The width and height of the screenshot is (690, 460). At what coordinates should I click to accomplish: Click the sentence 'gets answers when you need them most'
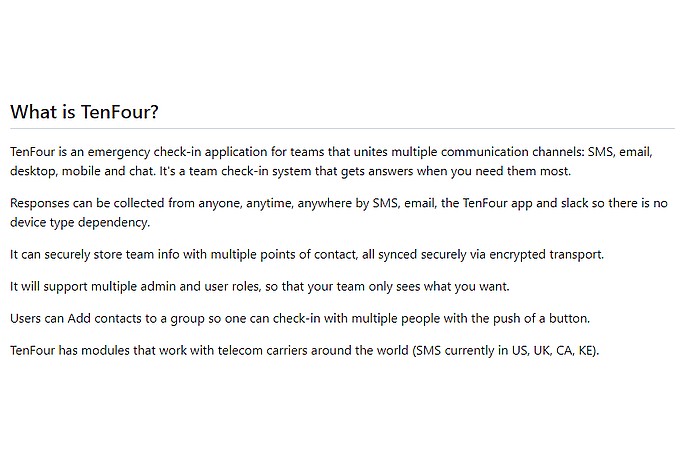pos(455,171)
